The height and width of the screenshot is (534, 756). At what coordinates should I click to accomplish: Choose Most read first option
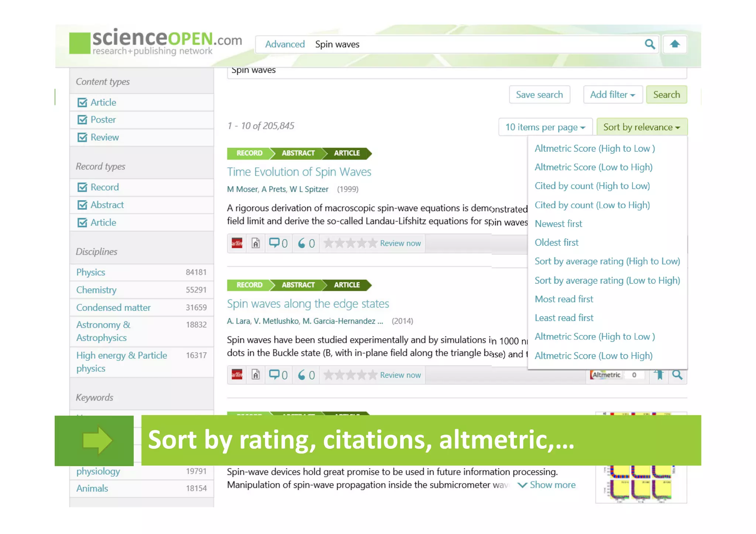click(564, 299)
